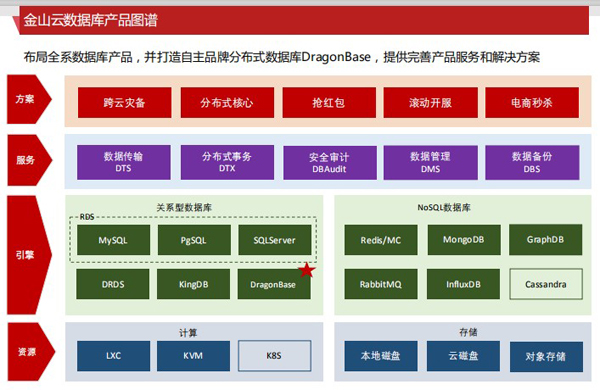This screenshot has width=600, height=390.
Task: Select the 方案 arrow label
Action: click(29, 99)
